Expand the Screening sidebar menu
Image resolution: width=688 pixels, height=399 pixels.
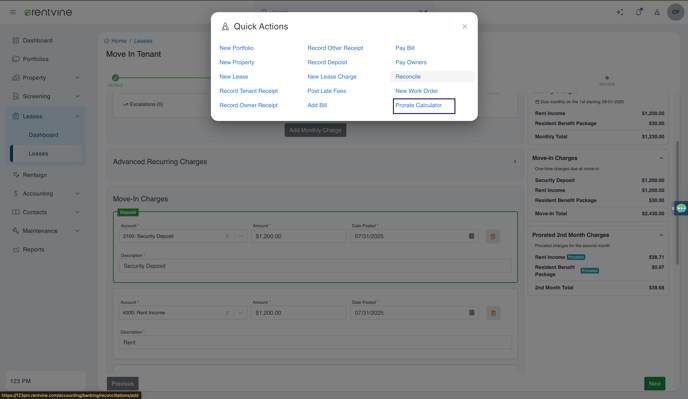(45, 96)
